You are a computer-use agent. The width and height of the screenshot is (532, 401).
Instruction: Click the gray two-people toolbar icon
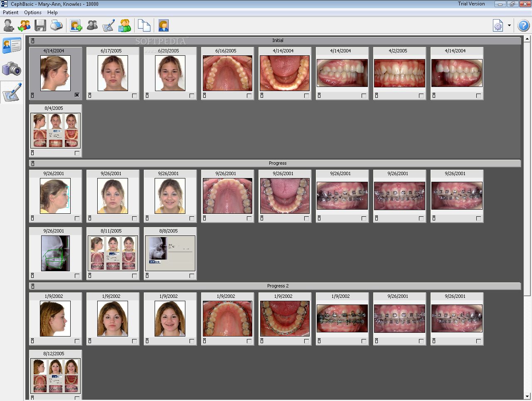coord(92,25)
